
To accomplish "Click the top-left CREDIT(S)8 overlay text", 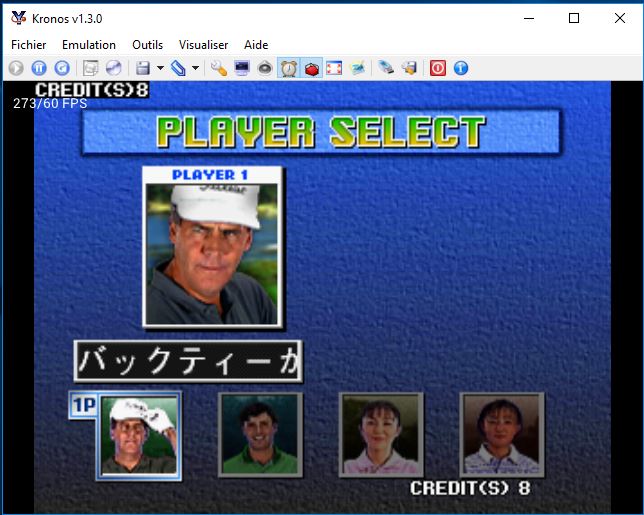I will (92, 90).
